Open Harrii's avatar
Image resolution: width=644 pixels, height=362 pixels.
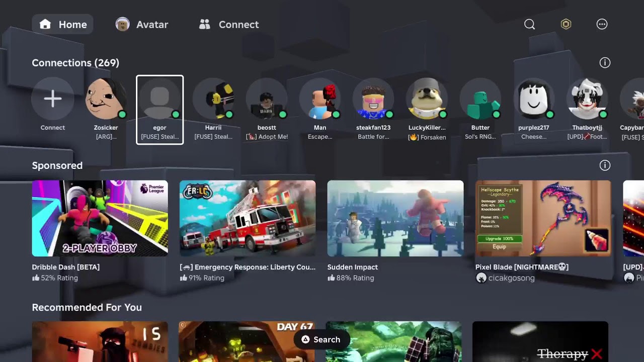213,99
